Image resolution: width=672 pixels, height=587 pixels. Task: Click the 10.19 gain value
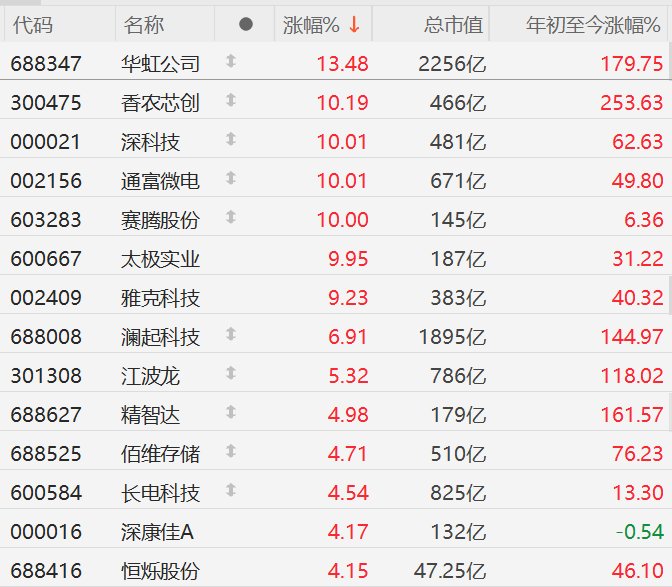(x=342, y=103)
